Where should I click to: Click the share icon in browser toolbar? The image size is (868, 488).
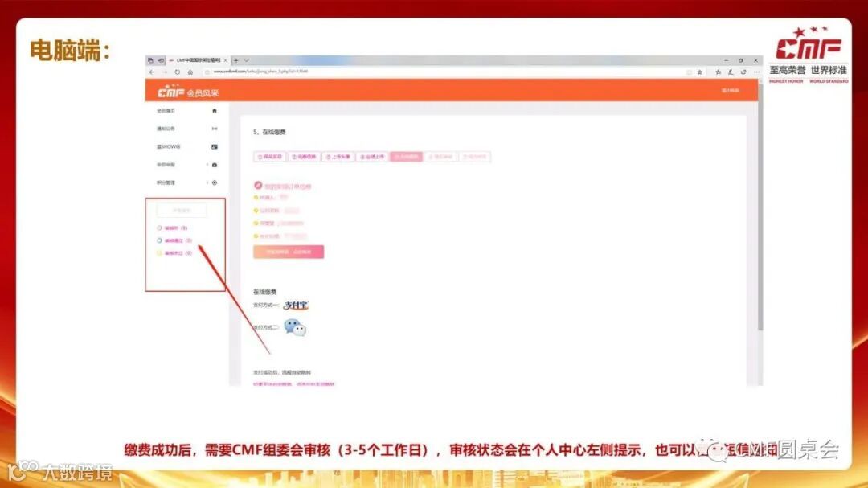(x=743, y=72)
